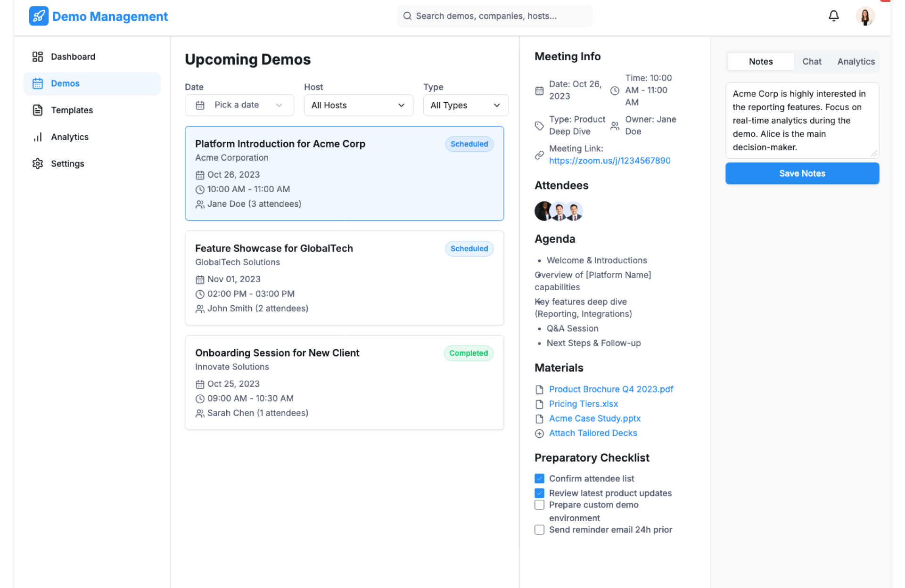Expand the All Hosts dropdown

[358, 105]
